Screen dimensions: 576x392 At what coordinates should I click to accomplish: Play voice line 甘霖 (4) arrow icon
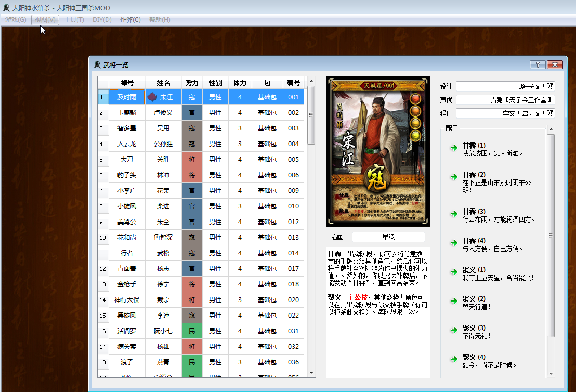click(x=454, y=242)
